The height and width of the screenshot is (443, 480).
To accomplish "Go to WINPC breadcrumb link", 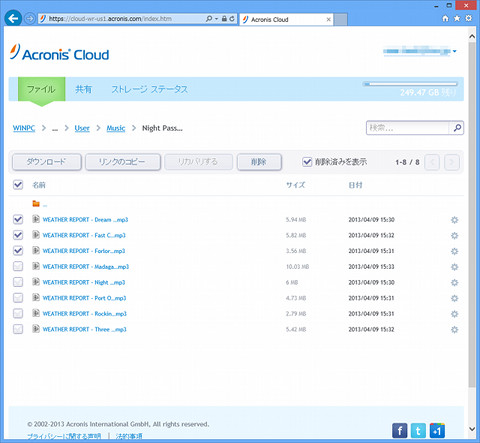I will [24, 128].
